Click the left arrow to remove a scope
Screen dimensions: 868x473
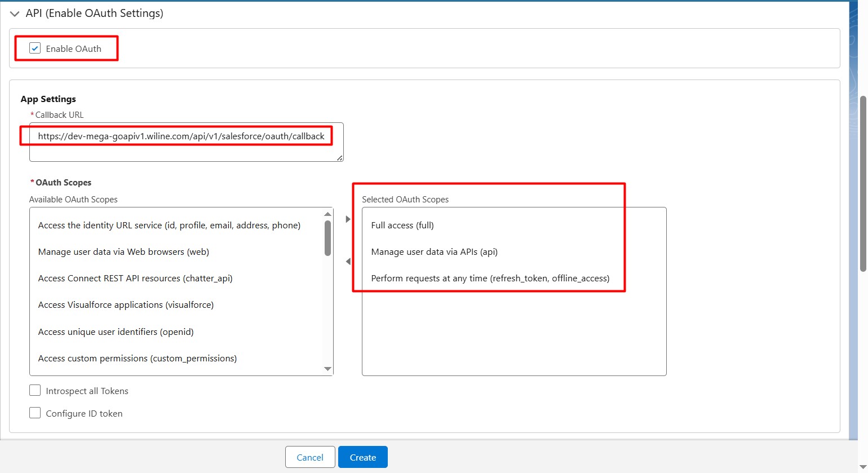[x=348, y=261]
